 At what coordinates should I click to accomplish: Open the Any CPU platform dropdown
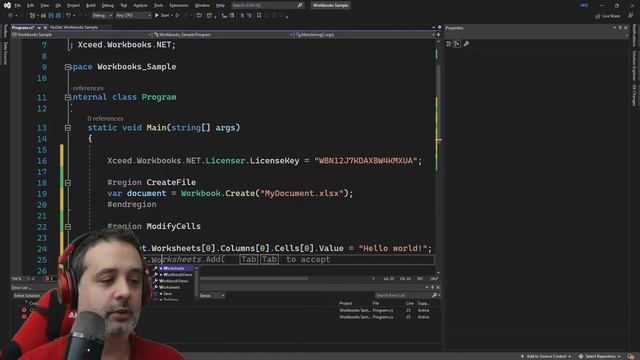[x=133, y=16]
